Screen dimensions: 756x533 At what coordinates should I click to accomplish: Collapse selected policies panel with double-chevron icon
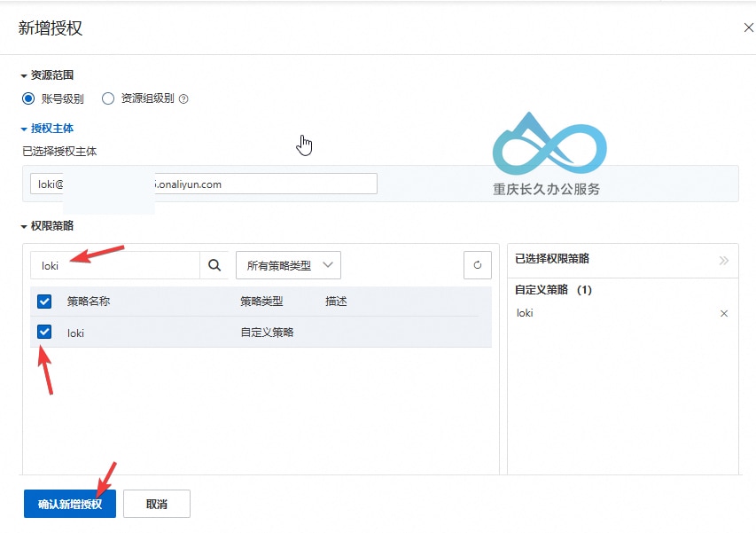click(x=724, y=261)
